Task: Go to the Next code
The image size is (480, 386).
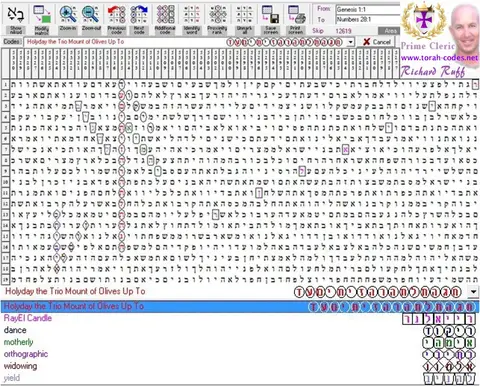Action: [139, 19]
